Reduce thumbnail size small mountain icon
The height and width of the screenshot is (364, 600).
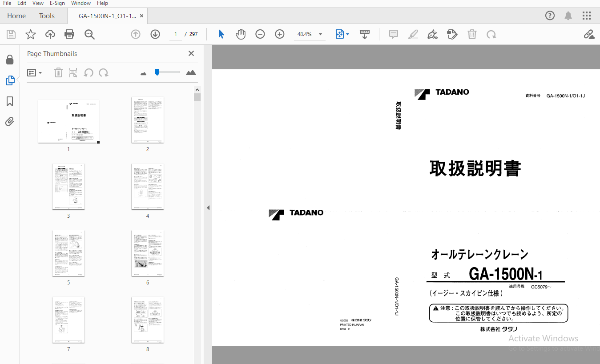point(143,73)
